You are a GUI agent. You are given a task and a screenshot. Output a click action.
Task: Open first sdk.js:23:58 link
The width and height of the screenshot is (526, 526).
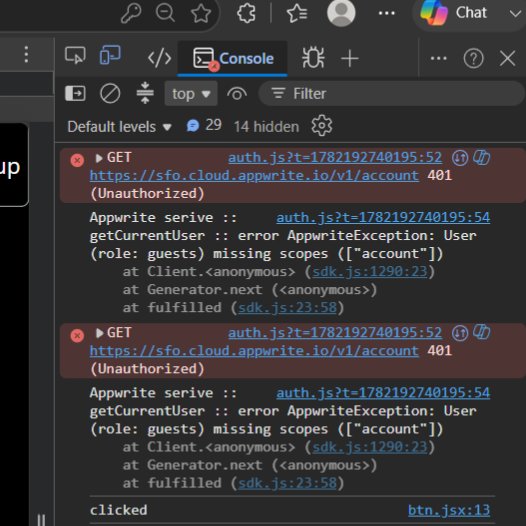pyautogui.click(x=287, y=308)
